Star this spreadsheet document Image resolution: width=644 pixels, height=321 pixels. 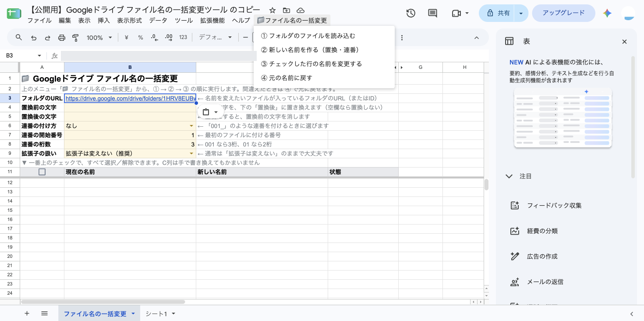point(272,10)
